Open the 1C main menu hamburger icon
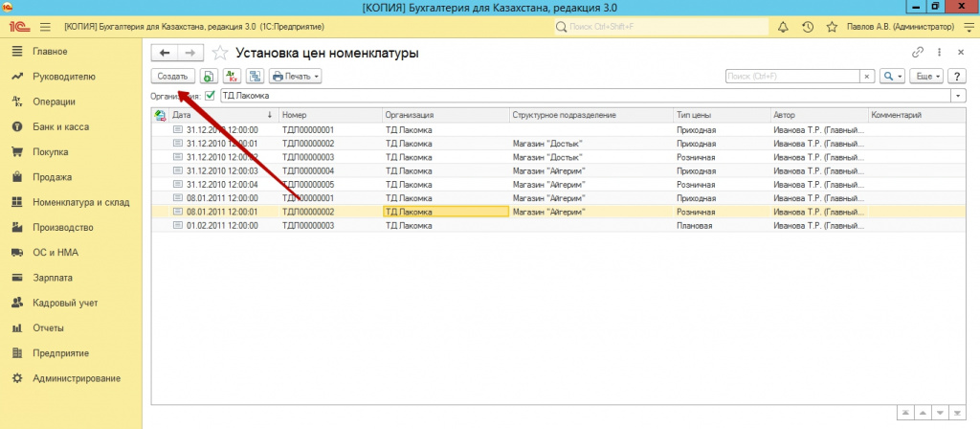Image resolution: width=980 pixels, height=429 pixels. 45,27
